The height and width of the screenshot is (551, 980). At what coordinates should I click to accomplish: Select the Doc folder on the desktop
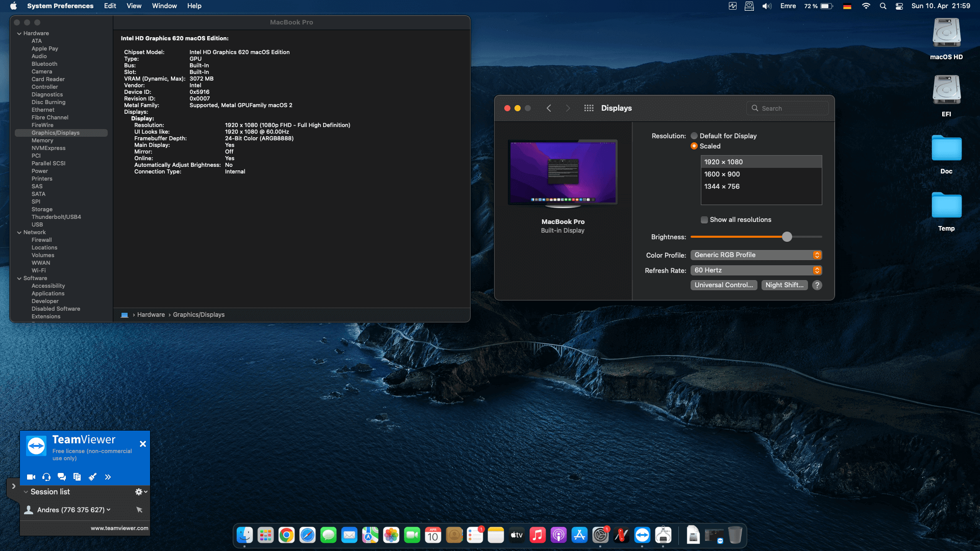point(946,155)
